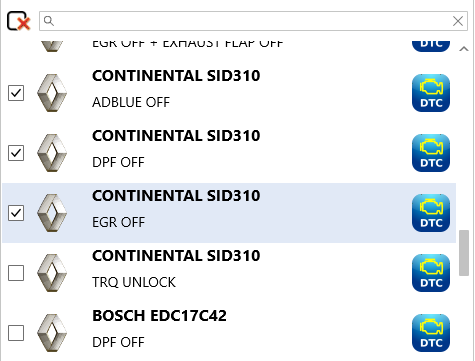This screenshot has width=475, height=361.
Task: Clear search field with the X button
Action: pyautogui.click(x=458, y=21)
